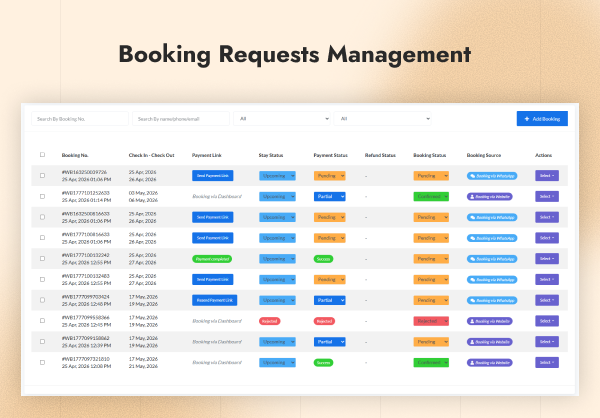Open Booking Status Rejected dropdown
The image size is (600, 418).
click(x=431, y=321)
